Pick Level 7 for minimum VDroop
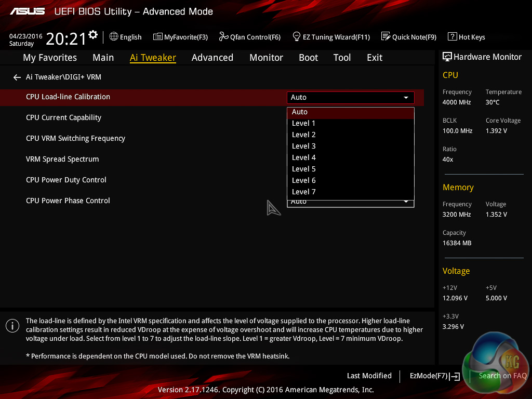This screenshot has height=399, width=532. click(x=304, y=192)
